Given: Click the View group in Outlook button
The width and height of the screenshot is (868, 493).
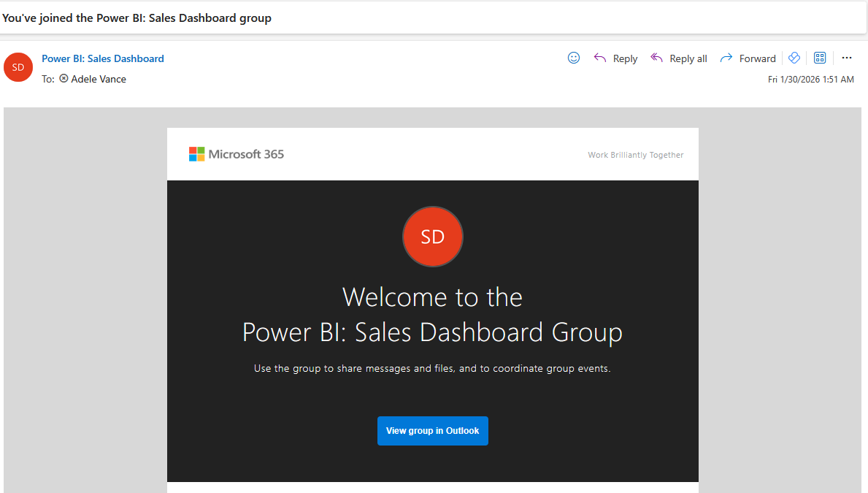Looking at the screenshot, I should click(x=433, y=431).
